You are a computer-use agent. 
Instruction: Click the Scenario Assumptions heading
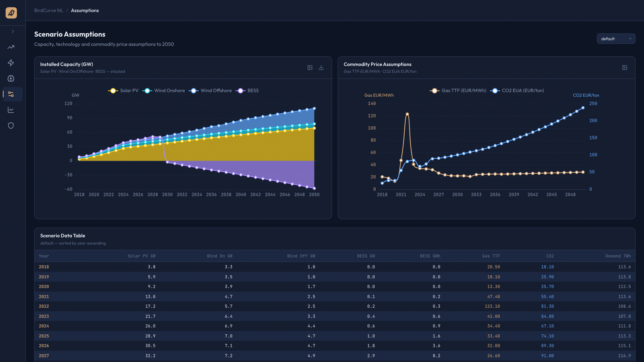pos(70,34)
